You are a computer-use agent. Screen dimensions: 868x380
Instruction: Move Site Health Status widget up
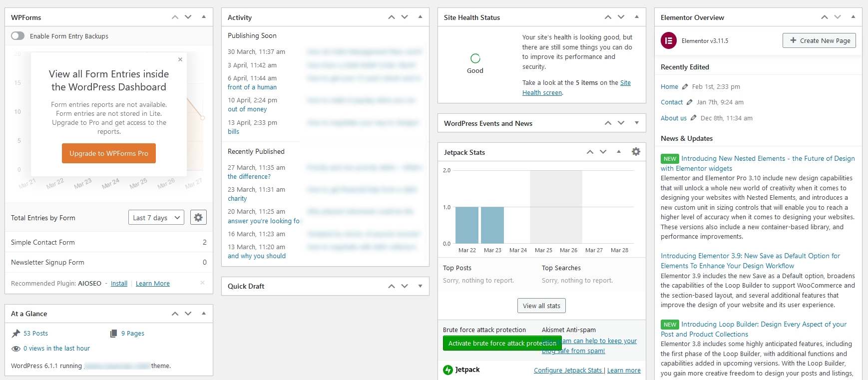608,17
